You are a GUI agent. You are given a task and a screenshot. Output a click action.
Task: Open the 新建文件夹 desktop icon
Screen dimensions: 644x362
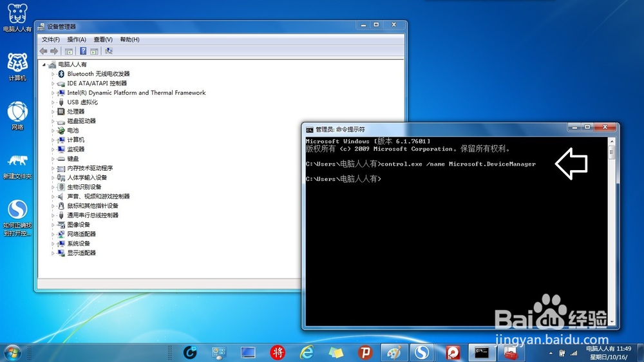[17, 166]
